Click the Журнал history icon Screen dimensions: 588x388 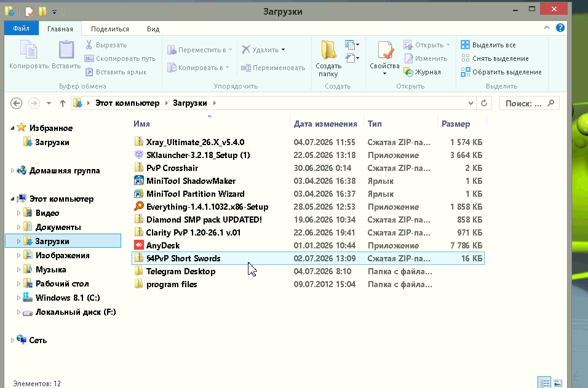408,72
